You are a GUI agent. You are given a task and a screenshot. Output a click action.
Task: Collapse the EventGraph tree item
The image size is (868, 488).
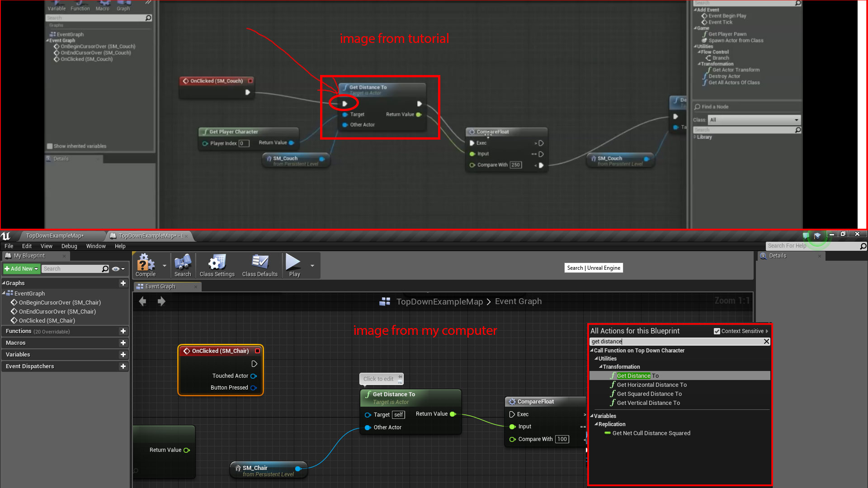(4, 293)
